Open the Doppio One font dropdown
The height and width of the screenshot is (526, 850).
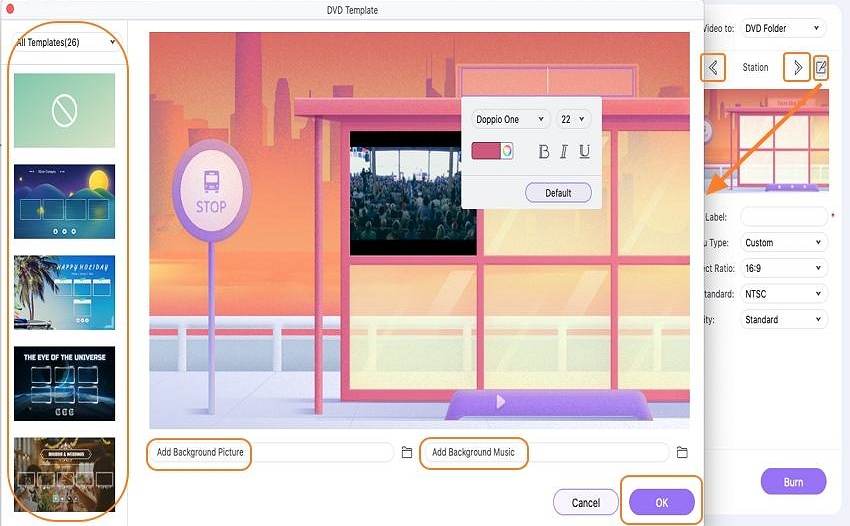coord(510,119)
